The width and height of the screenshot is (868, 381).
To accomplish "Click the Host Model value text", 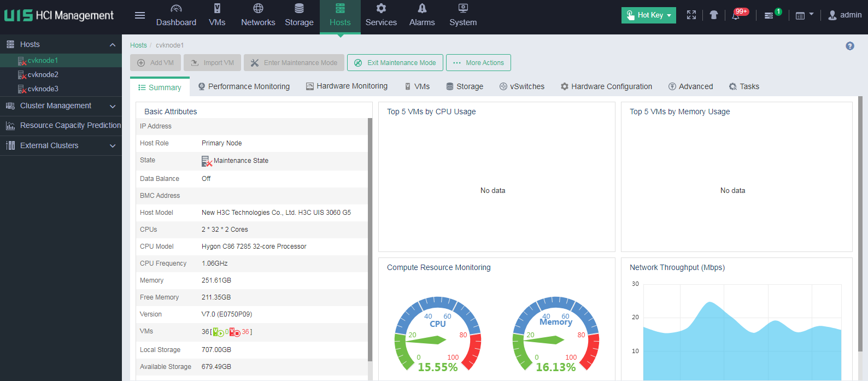I will click(x=277, y=213).
